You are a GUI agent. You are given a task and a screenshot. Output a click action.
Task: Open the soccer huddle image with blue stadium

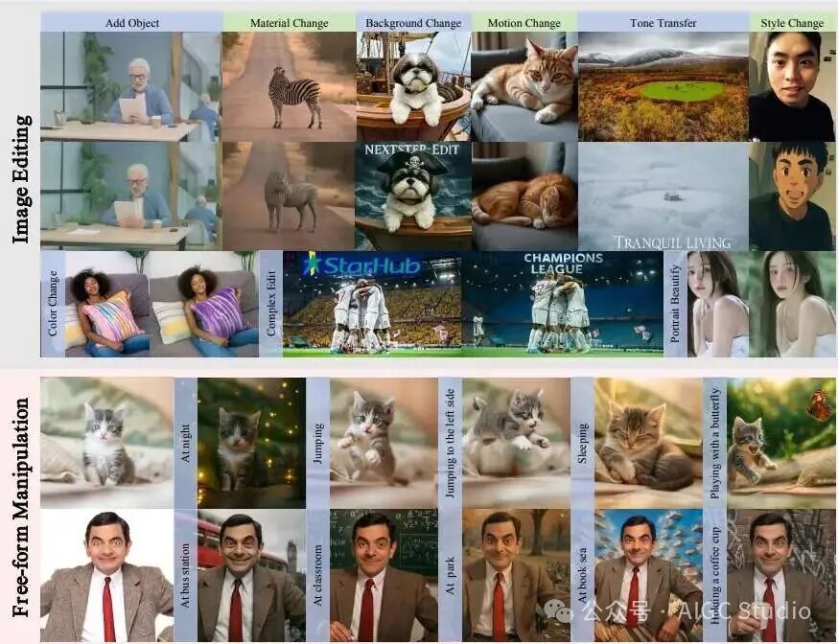pos(562,305)
